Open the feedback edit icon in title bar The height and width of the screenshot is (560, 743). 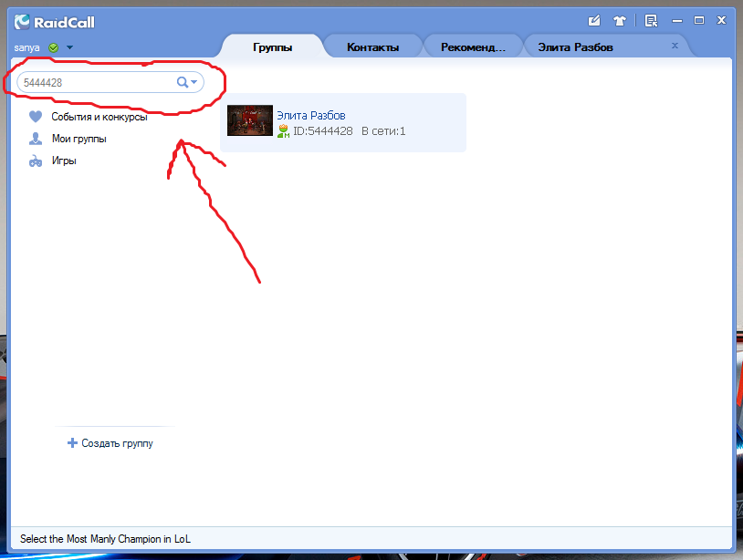tap(594, 20)
